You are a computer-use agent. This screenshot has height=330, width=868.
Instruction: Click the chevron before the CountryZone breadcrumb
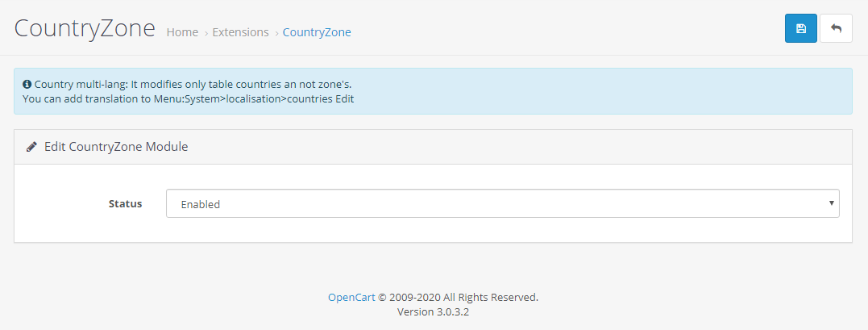276,33
